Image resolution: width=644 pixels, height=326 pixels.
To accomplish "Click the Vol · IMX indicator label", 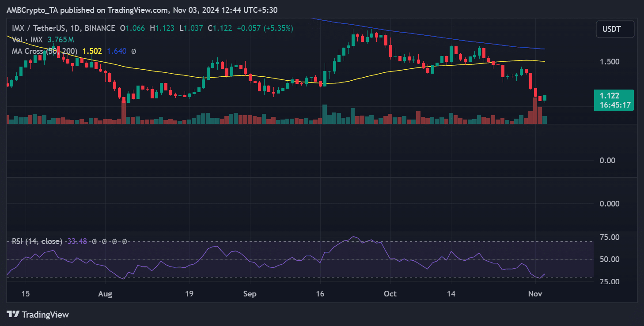I will [x=27, y=40].
